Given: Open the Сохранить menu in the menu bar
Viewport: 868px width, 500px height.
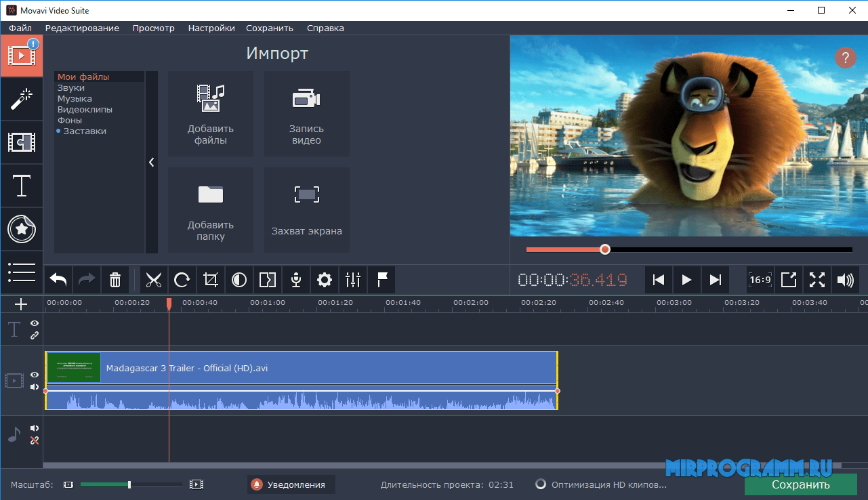Looking at the screenshot, I should [x=270, y=28].
